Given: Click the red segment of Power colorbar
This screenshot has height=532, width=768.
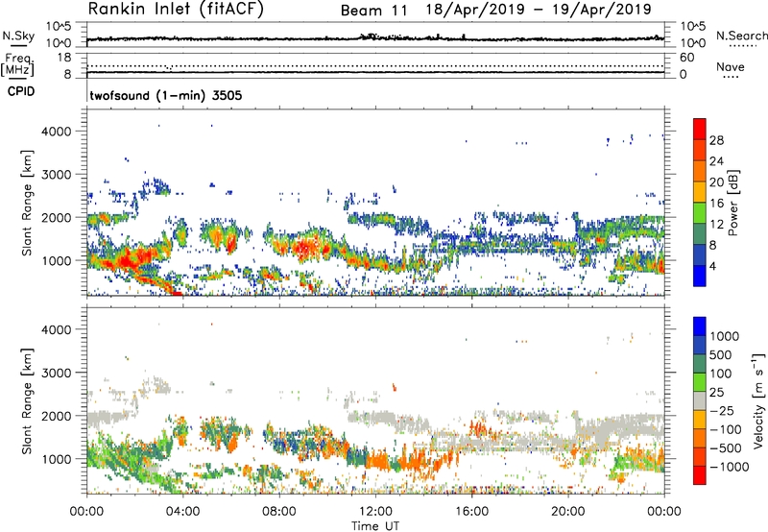Looking at the screenshot, I should [x=700, y=129].
